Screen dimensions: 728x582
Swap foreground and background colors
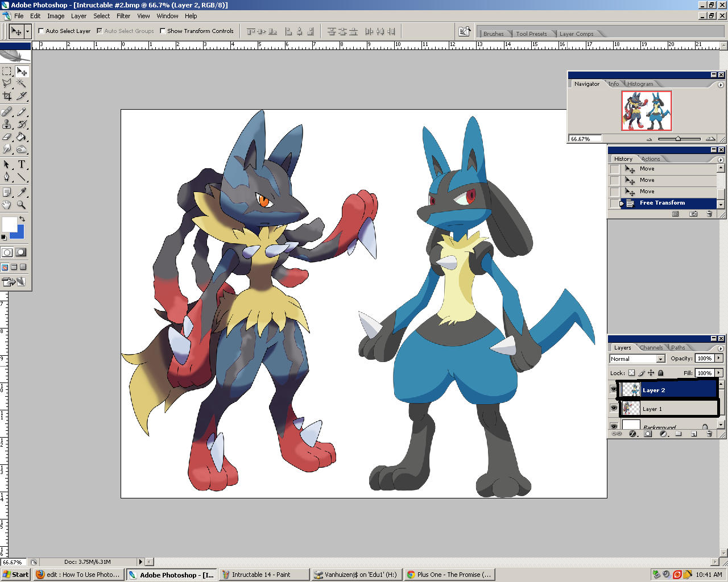coord(22,219)
